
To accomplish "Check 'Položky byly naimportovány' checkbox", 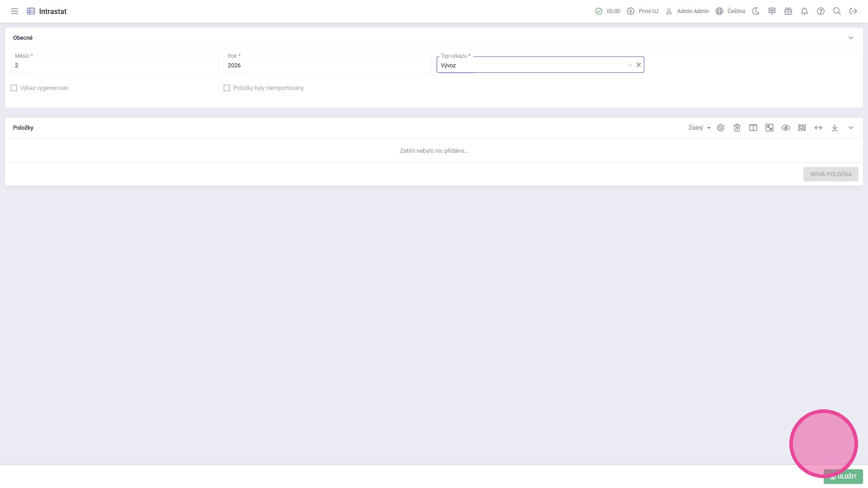I will (227, 88).
